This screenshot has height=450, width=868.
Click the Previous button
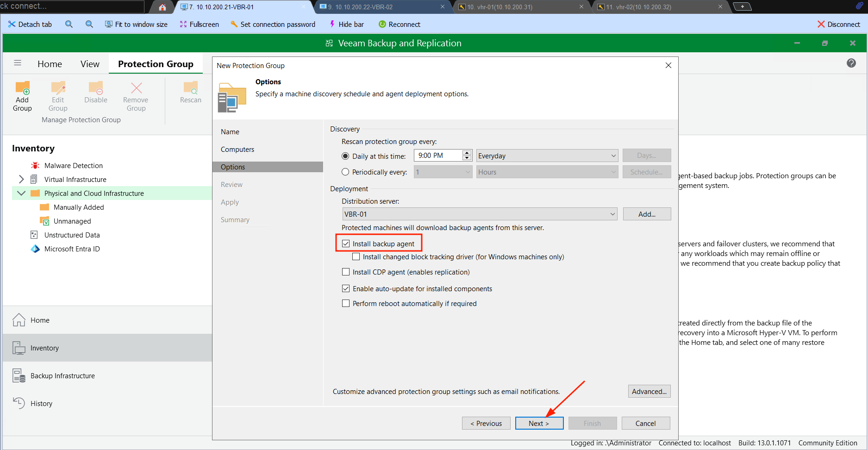pyautogui.click(x=486, y=423)
